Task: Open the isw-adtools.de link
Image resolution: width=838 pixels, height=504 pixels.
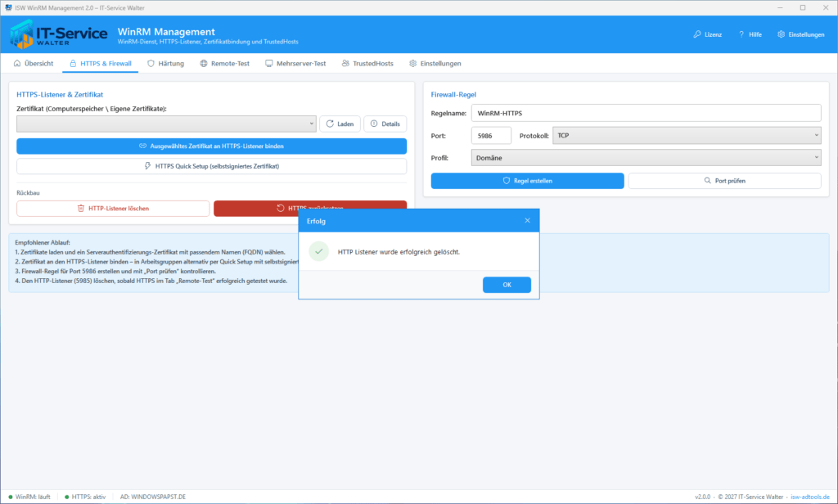Action: tap(810, 497)
